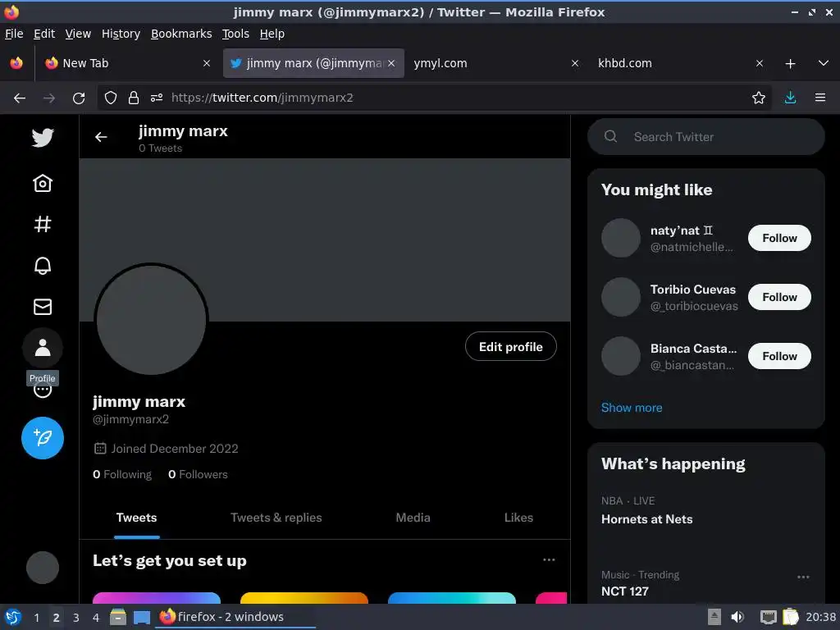Select the Tweets & replies tab

(x=276, y=518)
